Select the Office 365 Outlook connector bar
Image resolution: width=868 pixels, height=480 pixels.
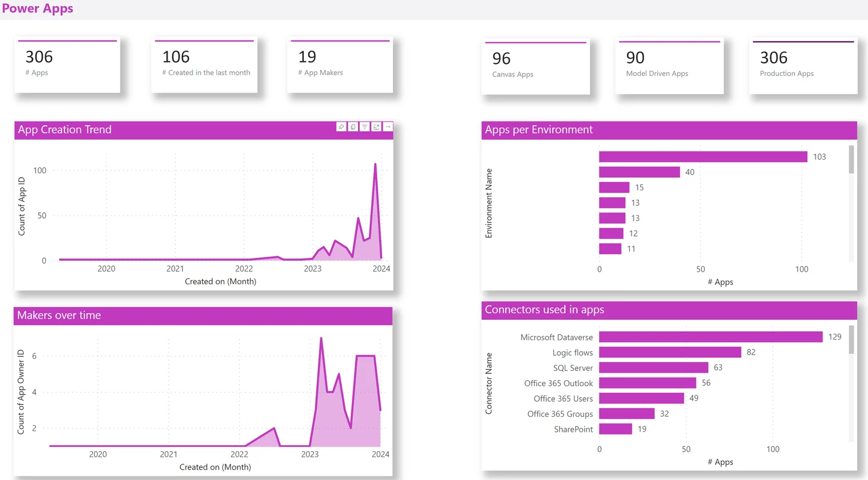(648, 383)
